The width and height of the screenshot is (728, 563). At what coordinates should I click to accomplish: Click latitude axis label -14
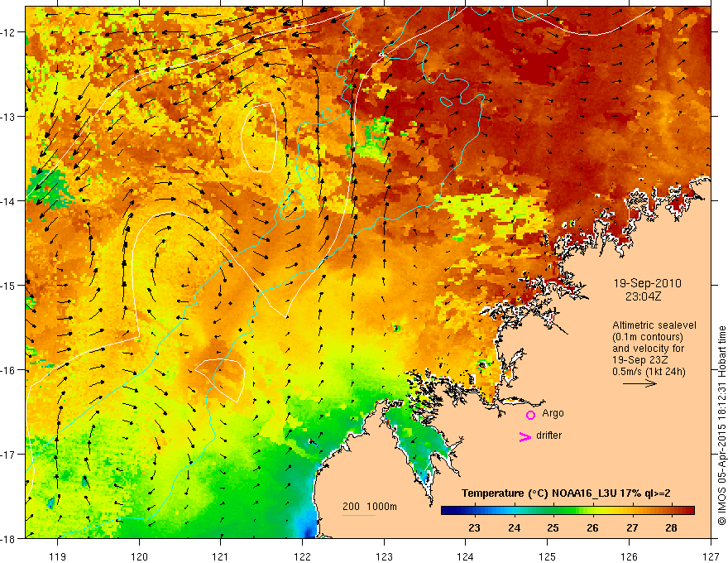(x=8, y=201)
